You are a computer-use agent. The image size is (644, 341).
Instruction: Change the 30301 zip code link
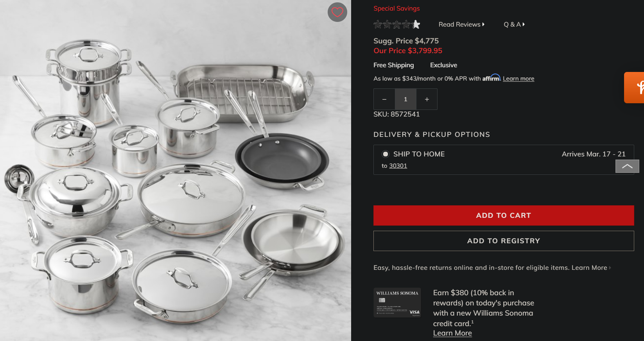(398, 166)
